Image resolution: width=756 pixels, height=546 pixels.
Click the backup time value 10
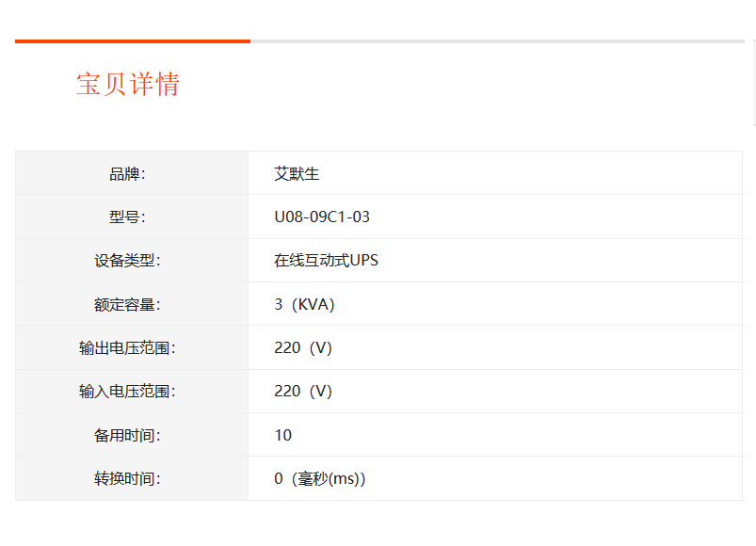tap(283, 435)
